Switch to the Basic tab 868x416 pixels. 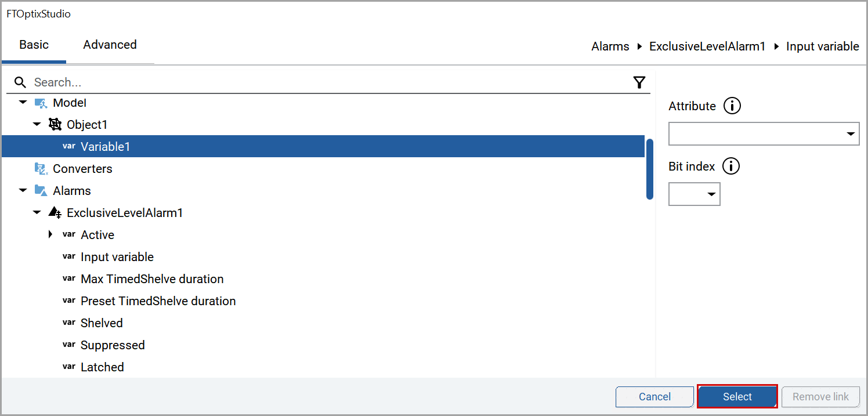(x=34, y=45)
